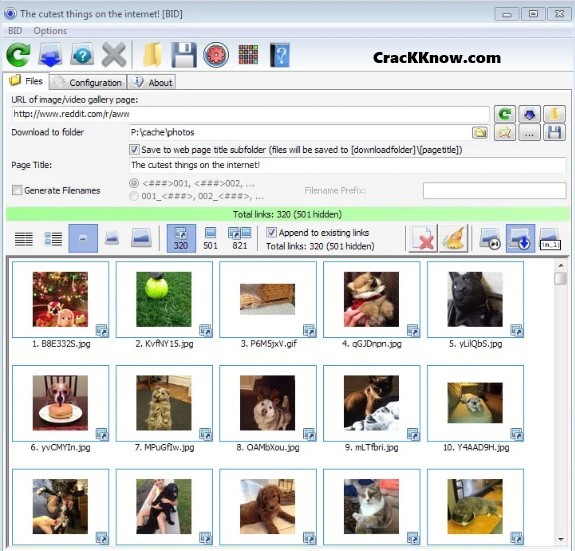Click the blue download arrow toolbar icon
The image size is (575, 551).
(50, 55)
